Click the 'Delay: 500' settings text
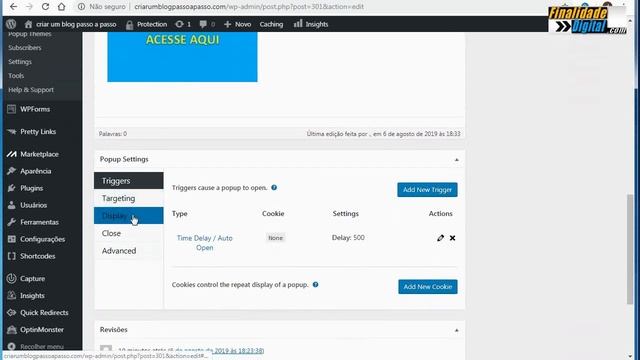 348,238
